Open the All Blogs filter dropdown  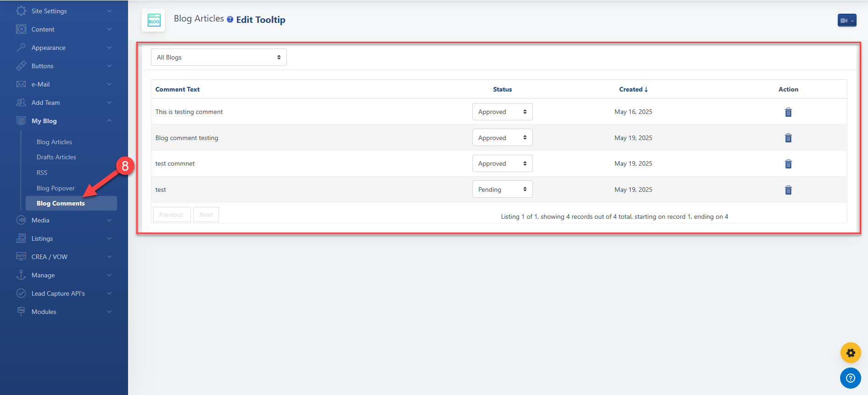click(219, 57)
